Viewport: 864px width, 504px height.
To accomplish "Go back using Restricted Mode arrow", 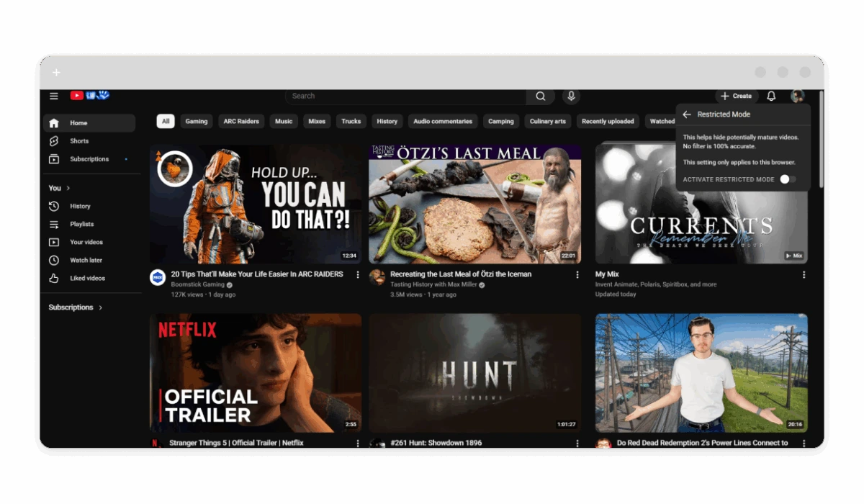I will tap(687, 114).
